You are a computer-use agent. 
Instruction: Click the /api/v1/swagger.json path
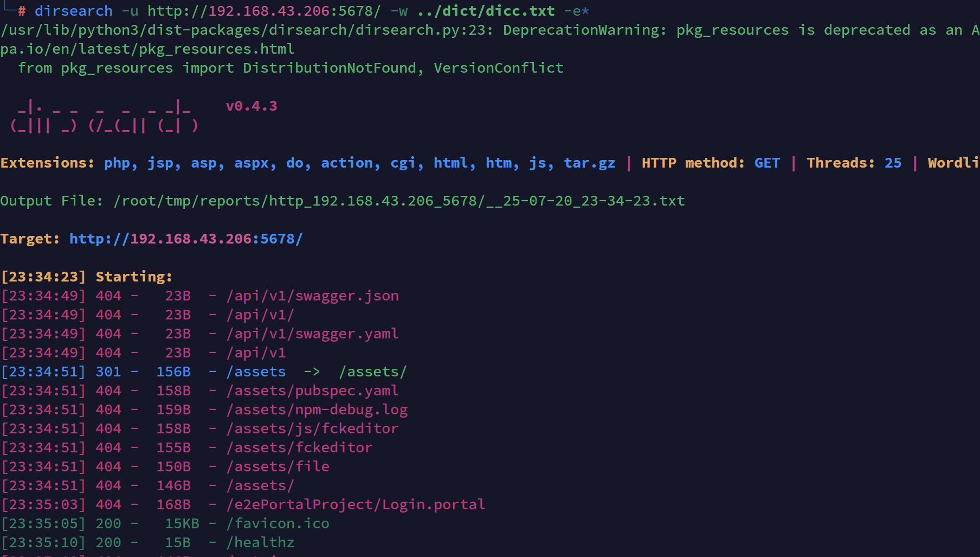pos(312,296)
